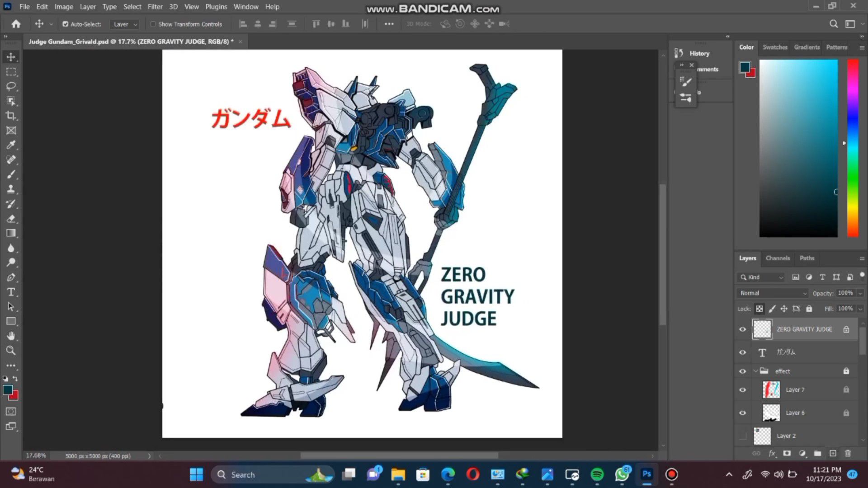Enable Show Transform Controls checkbox
Viewport: 868px width, 488px height.
[153, 24]
